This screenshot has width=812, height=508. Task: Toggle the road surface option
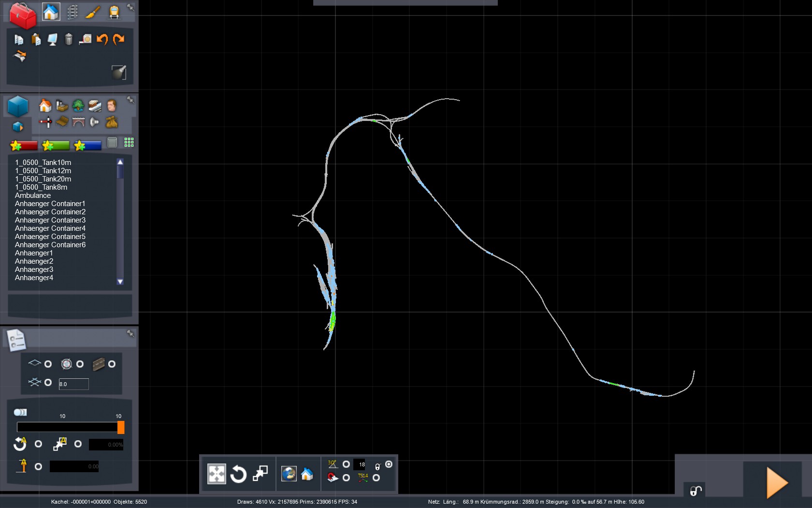point(112,364)
